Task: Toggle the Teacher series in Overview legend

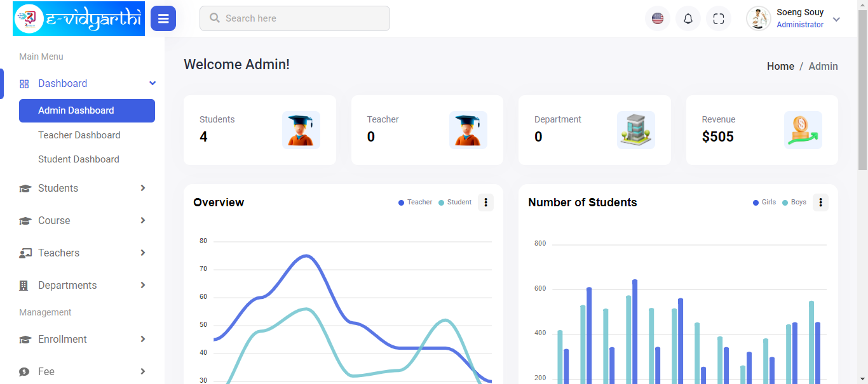Action: [x=415, y=202]
